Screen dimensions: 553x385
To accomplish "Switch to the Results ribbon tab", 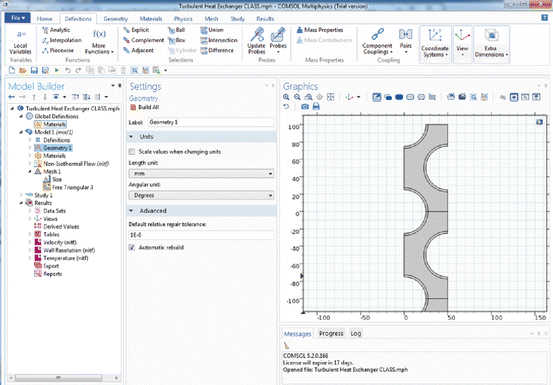I will (x=265, y=19).
